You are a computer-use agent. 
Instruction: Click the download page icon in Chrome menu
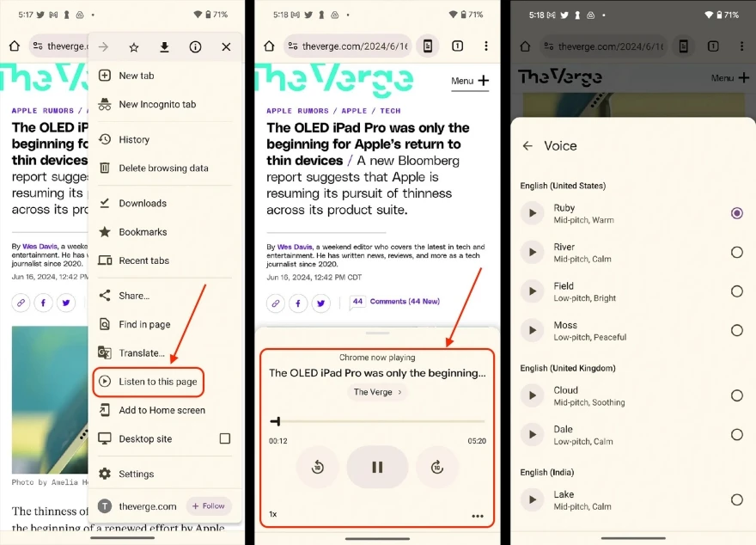click(x=164, y=47)
